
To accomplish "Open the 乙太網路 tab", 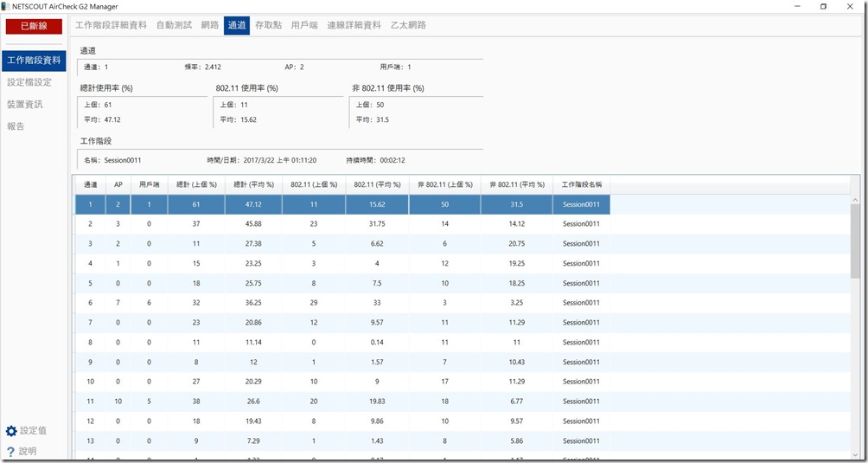I will point(408,25).
